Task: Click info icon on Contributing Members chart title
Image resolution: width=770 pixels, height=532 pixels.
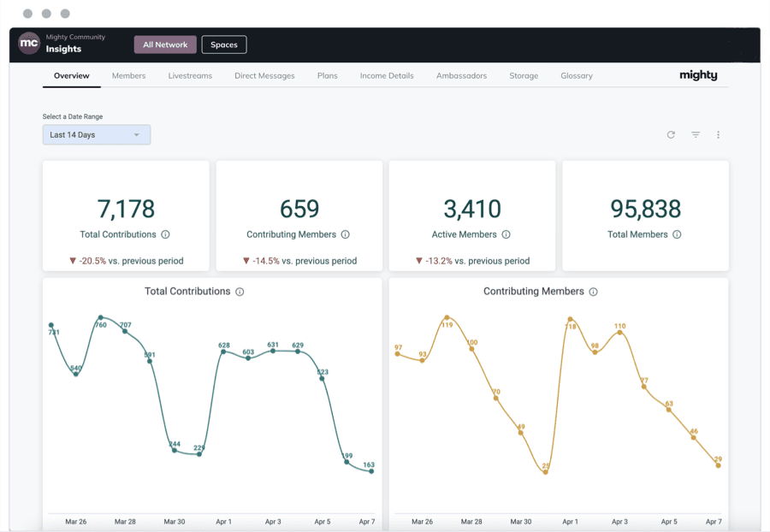Action: tap(594, 292)
